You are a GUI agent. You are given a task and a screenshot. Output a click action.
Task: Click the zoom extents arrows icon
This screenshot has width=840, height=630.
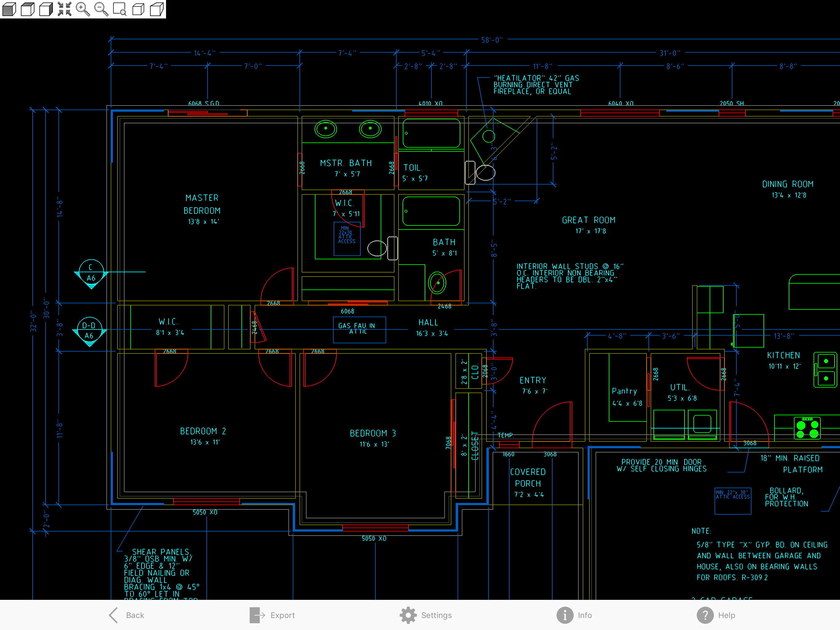pyautogui.click(x=65, y=9)
